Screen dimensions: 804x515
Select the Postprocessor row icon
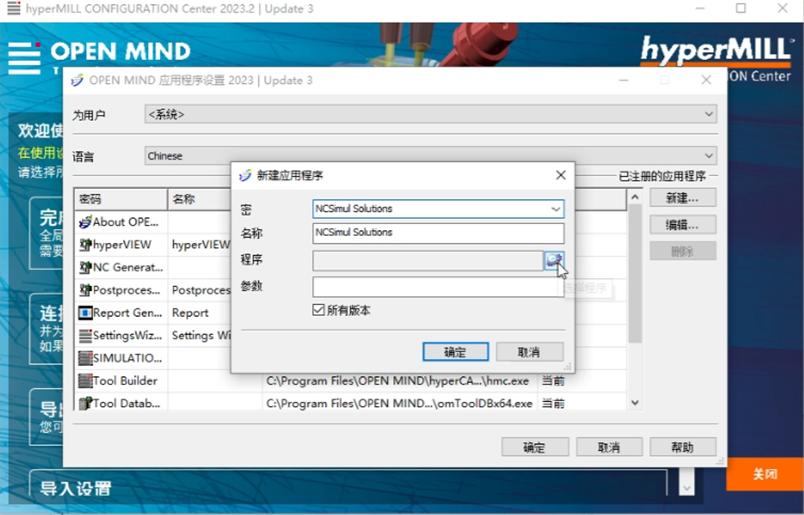[x=85, y=290]
